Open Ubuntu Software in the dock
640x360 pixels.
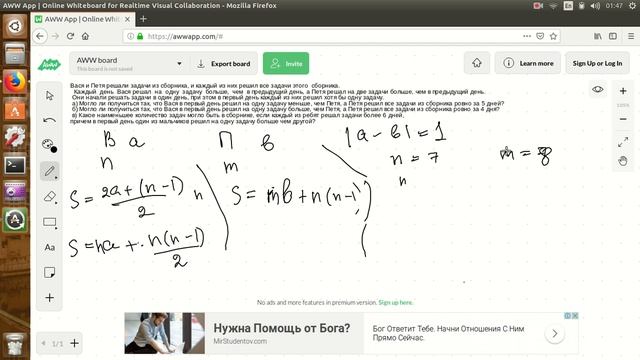point(15,109)
